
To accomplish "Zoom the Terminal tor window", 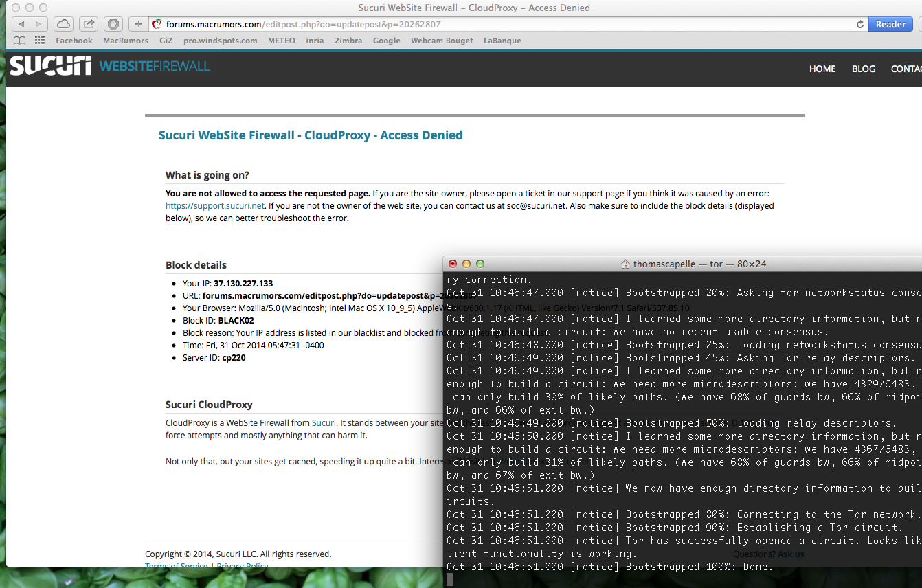I will click(480, 264).
